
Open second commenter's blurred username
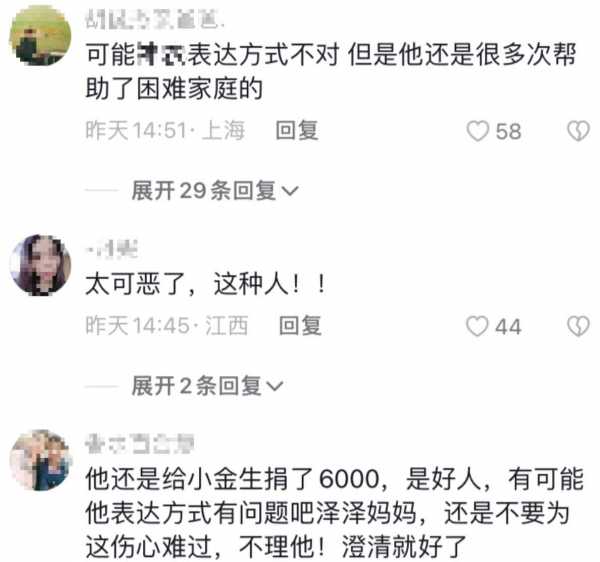[x=112, y=249]
